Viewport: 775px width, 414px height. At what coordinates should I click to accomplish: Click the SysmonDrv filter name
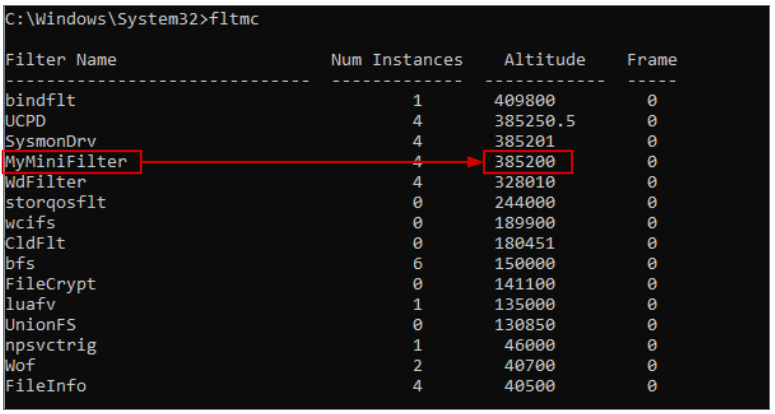click(x=51, y=141)
